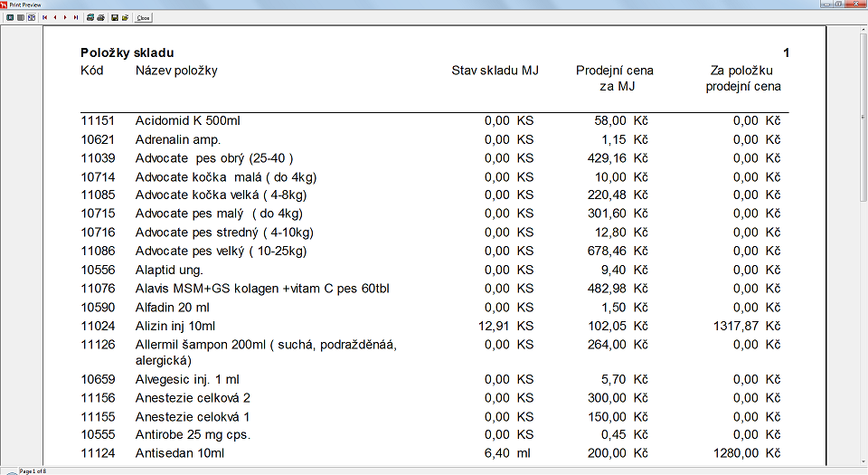Click the 'Allermil šampon 200ml' item name
This screenshot has width=868, height=475.
click(266, 353)
